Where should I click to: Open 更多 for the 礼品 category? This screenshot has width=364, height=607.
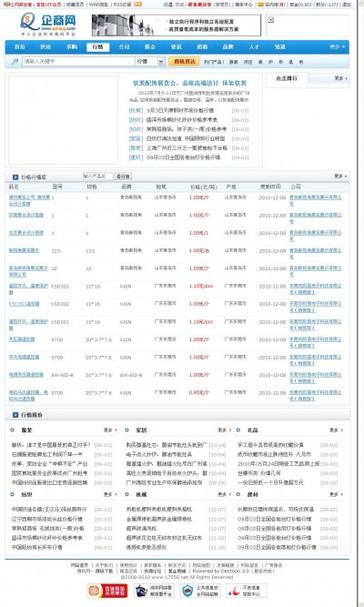(337, 430)
